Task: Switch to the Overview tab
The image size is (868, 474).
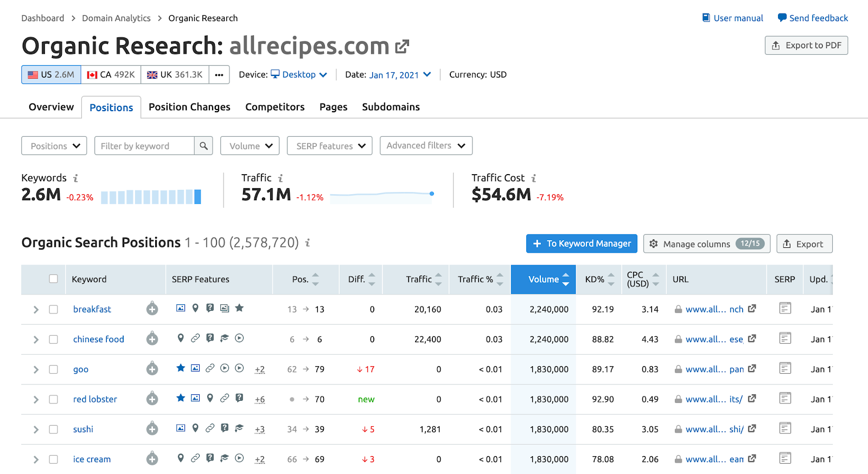Action: (x=51, y=107)
